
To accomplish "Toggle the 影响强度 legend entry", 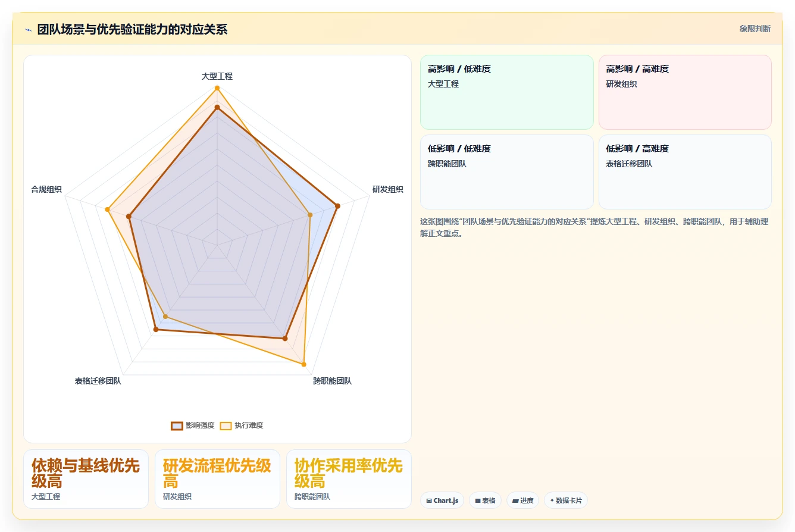I will coord(193,425).
